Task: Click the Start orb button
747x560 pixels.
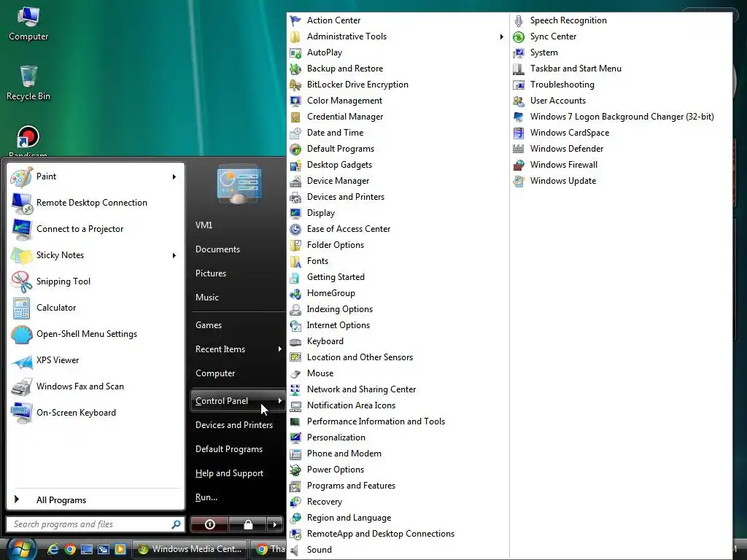Action: (x=21, y=549)
